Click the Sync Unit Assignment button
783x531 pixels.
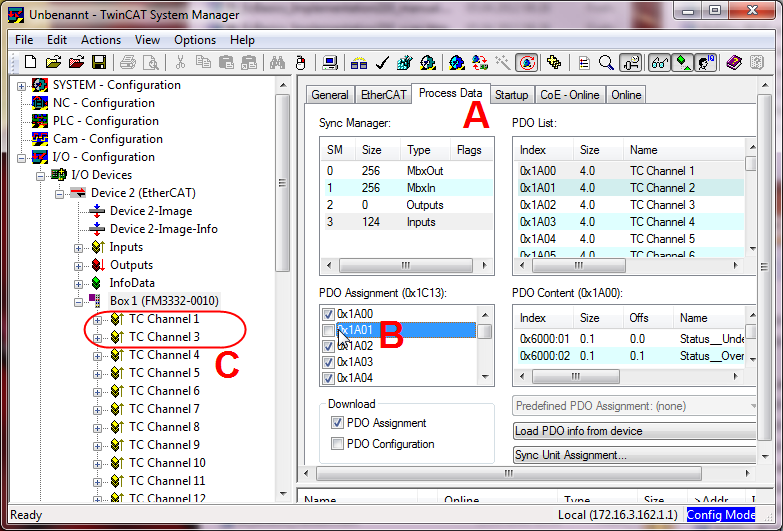click(x=634, y=455)
